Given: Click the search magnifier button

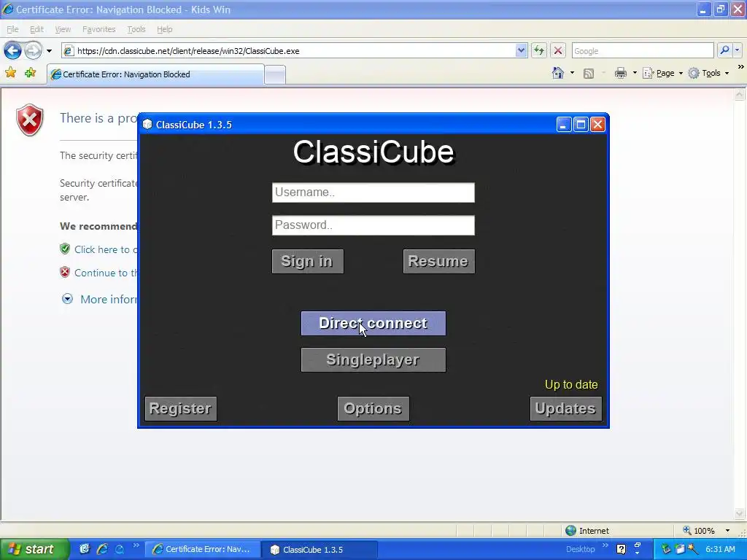Looking at the screenshot, I should click(724, 50).
